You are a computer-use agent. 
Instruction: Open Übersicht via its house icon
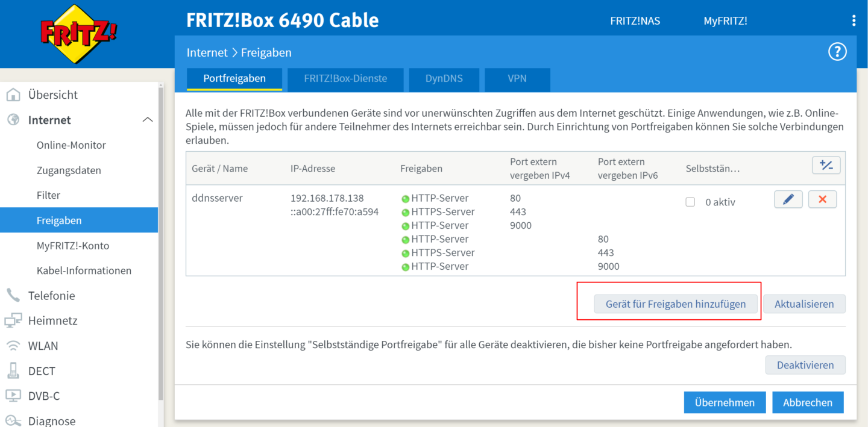(13, 95)
